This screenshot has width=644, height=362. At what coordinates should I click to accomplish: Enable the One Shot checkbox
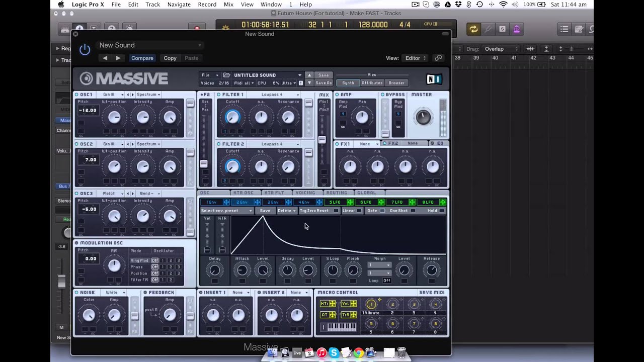pos(413,211)
